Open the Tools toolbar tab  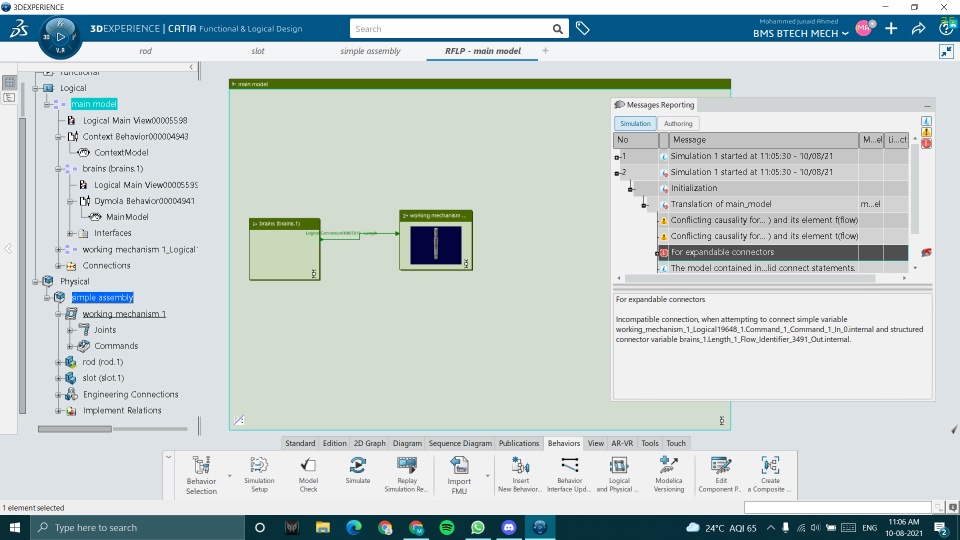coord(650,443)
